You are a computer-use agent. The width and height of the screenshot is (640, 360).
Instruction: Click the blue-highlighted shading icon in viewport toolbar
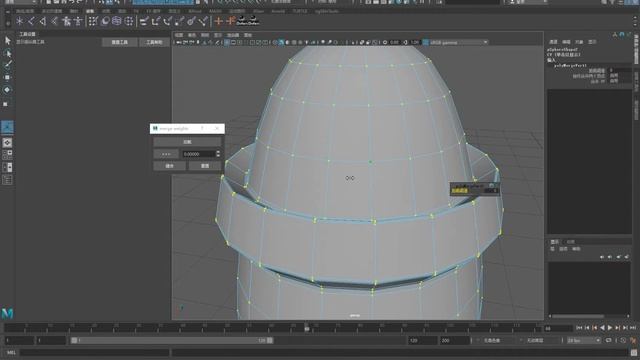[281, 42]
